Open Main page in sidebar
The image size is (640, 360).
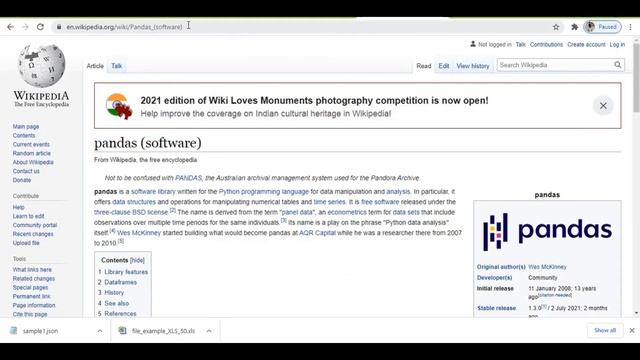point(26,127)
